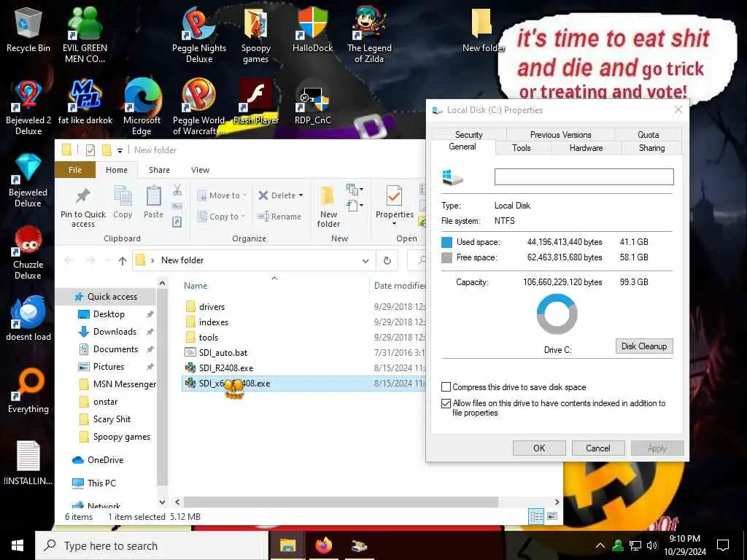Open Firefox from the taskbar

pos(323,545)
